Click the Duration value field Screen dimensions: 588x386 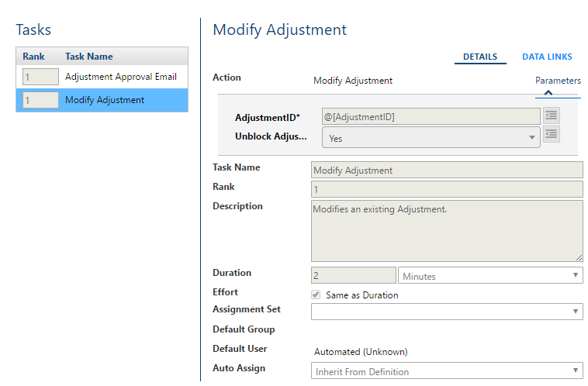(x=353, y=276)
